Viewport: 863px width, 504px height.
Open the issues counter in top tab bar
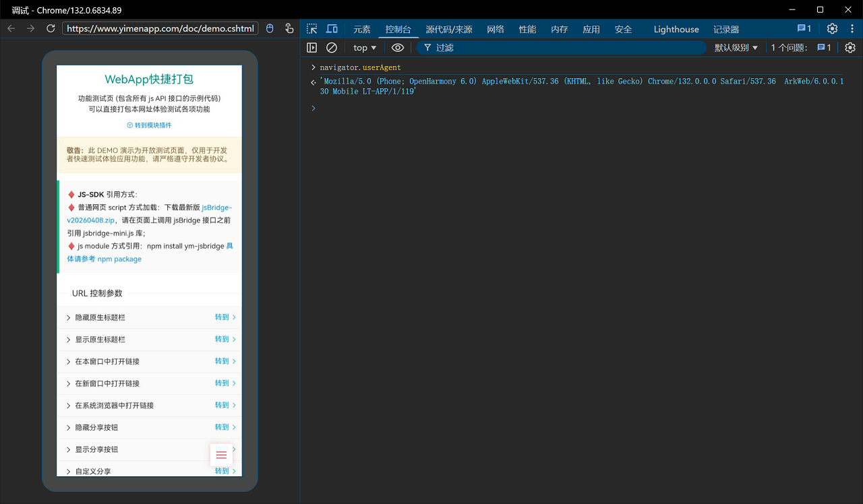tap(804, 29)
